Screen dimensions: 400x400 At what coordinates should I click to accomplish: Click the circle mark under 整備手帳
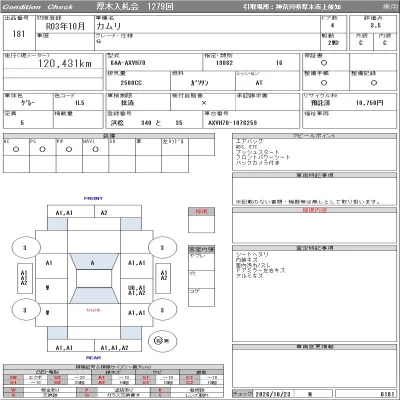click(x=324, y=83)
